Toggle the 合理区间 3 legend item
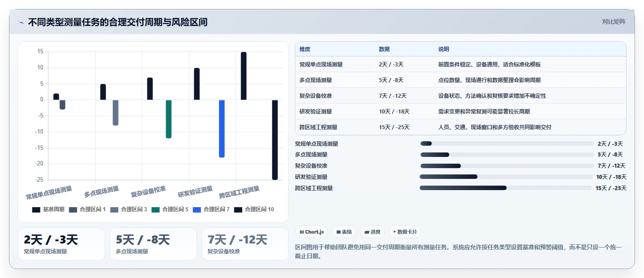The height and width of the screenshot is (278, 644). [128, 209]
